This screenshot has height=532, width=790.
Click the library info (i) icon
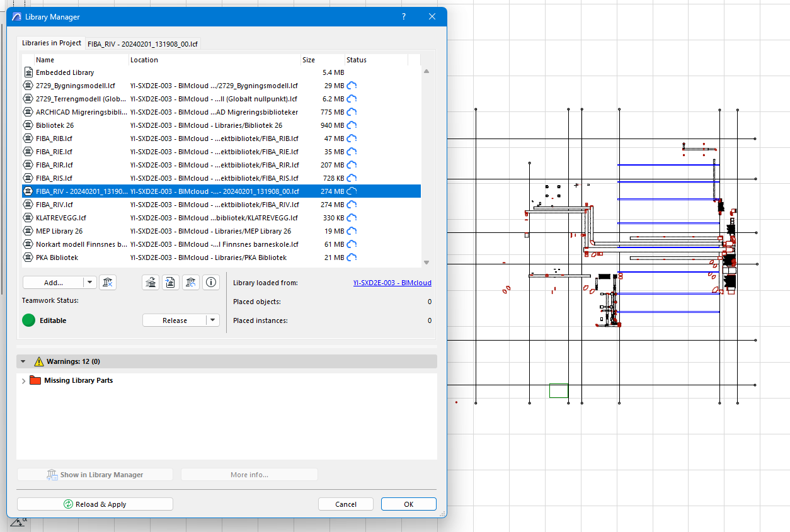click(211, 283)
